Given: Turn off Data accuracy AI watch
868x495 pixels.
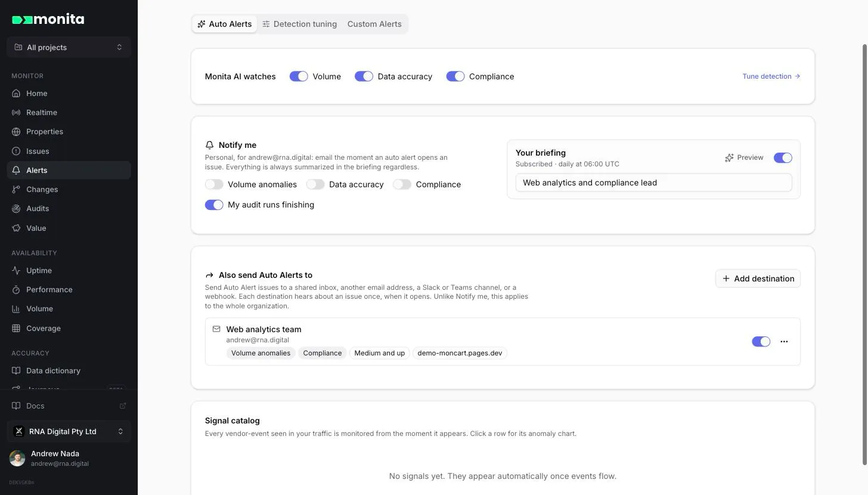Looking at the screenshot, I should point(364,76).
